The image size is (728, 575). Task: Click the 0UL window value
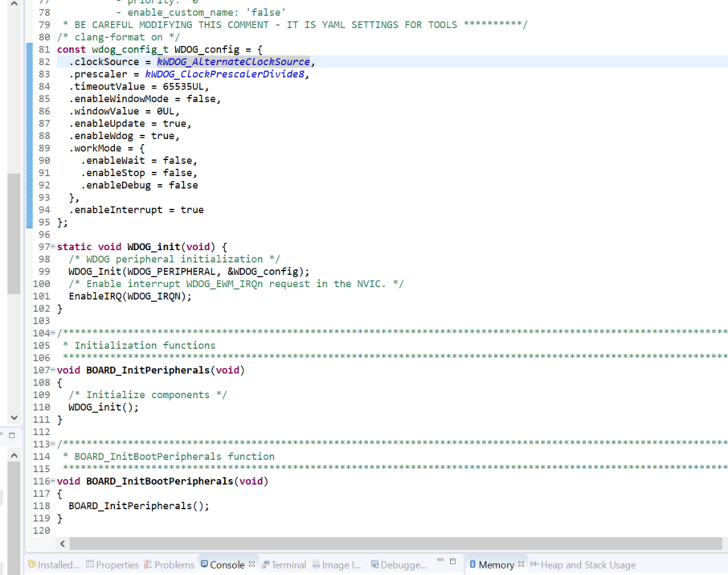coord(166,111)
